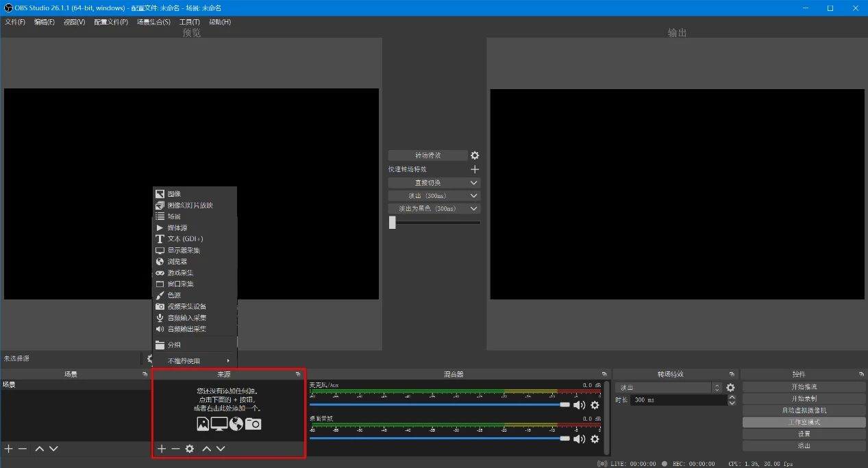Add 视频采集设备 from the source menu
This screenshot has width=868, height=468.
pos(195,306)
